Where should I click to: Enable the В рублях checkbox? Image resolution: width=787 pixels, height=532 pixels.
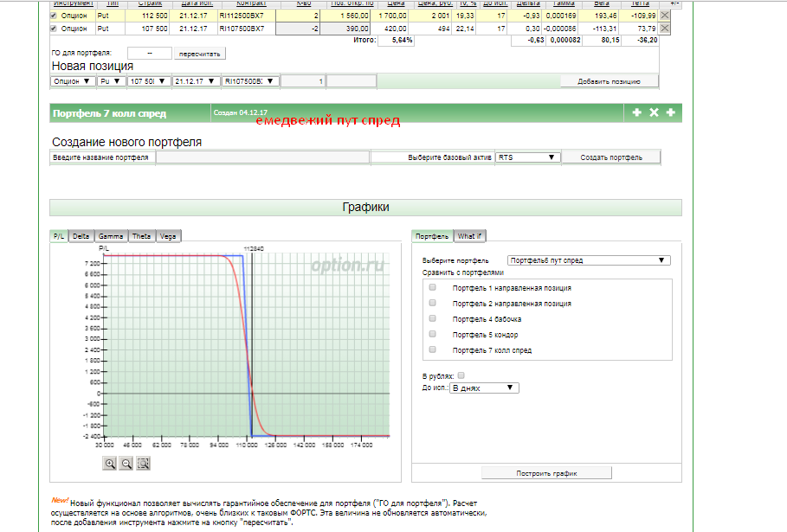461,375
